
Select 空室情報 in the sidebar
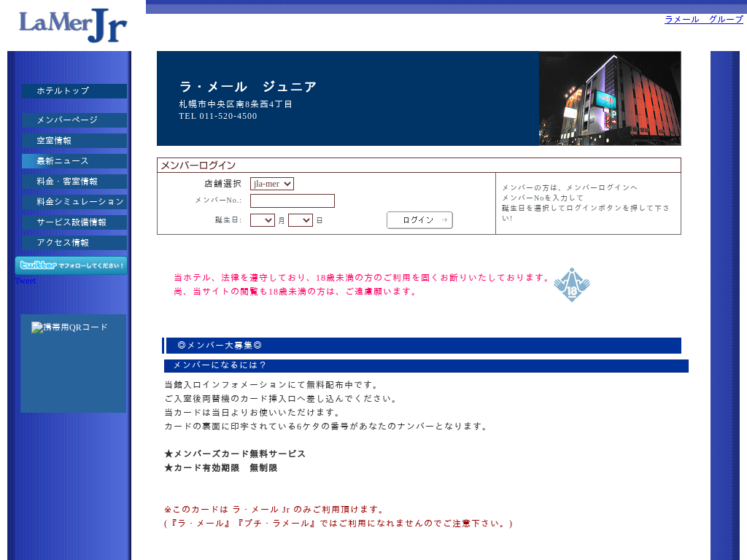(x=74, y=141)
